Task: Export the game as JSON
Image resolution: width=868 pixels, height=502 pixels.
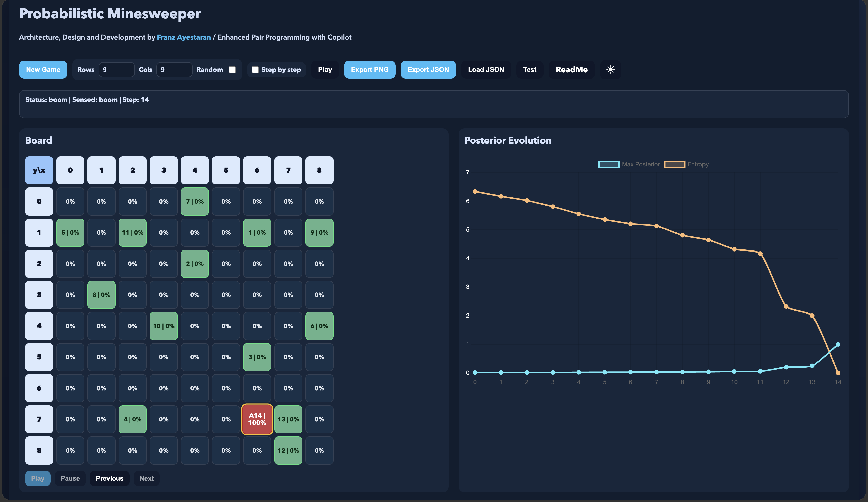Action: click(x=428, y=70)
